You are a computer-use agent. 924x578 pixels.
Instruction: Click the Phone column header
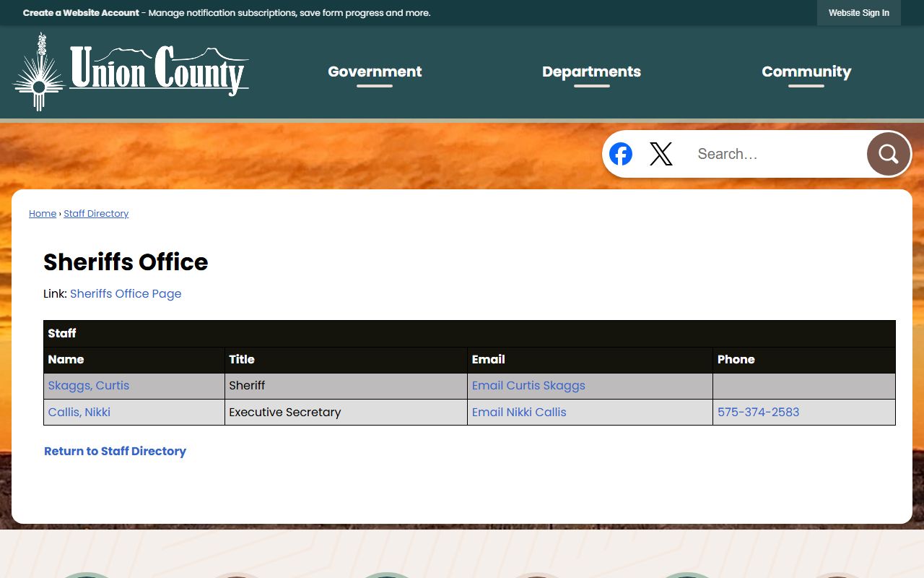click(x=804, y=360)
